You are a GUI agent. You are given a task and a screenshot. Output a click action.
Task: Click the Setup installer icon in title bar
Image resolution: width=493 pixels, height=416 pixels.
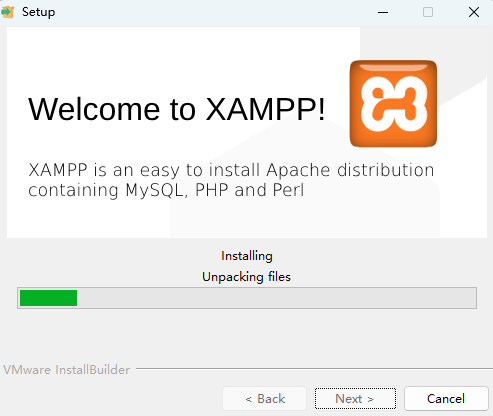7,12
